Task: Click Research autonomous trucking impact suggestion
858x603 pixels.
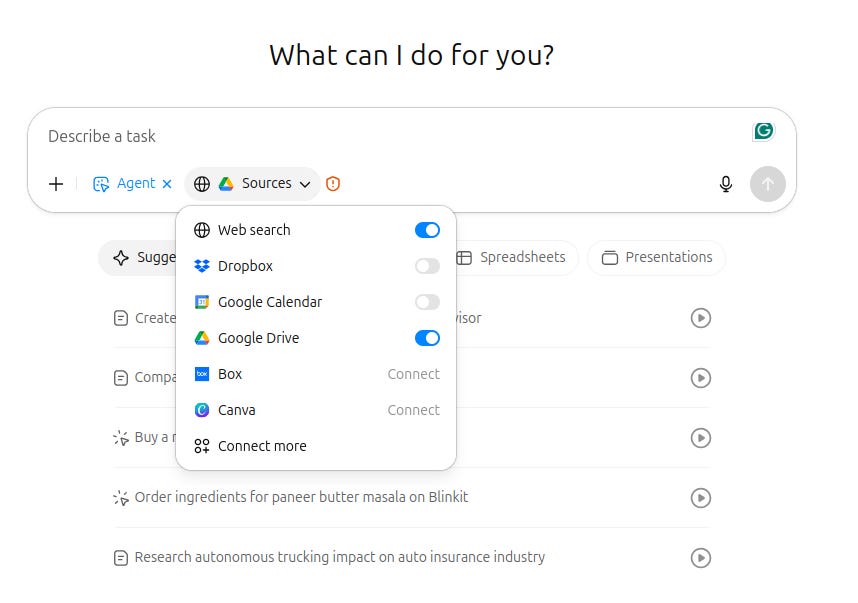Action: (x=339, y=558)
